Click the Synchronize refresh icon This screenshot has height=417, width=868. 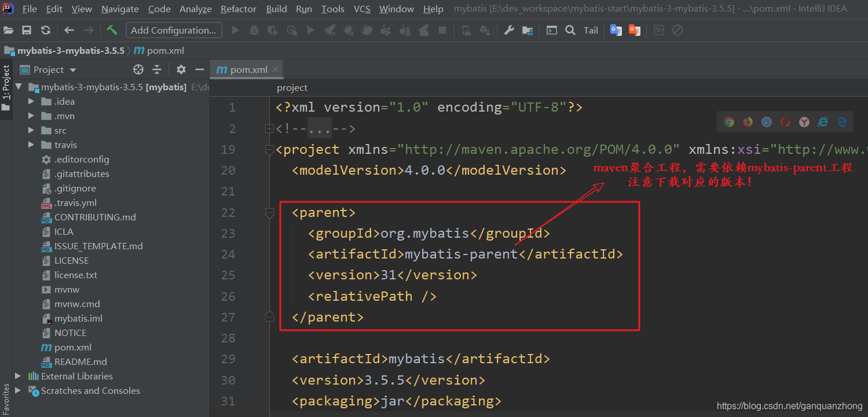[x=46, y=30]
